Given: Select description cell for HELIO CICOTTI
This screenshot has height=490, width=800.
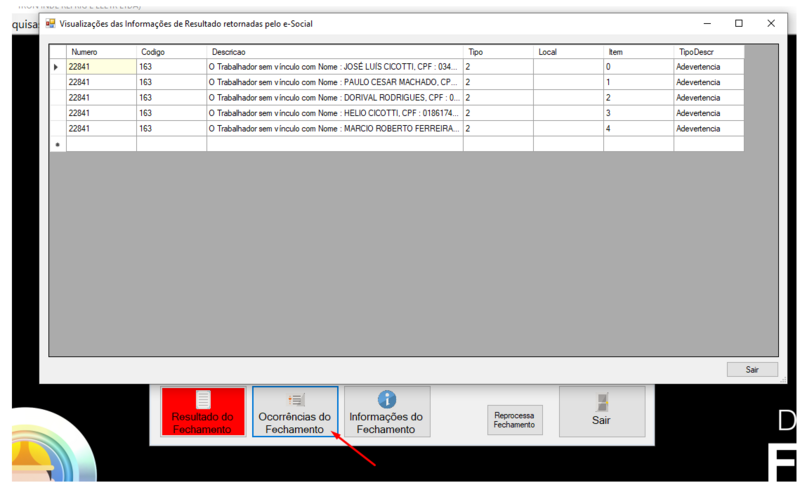Looking at the screenshot, I should (x=335, y=113).
